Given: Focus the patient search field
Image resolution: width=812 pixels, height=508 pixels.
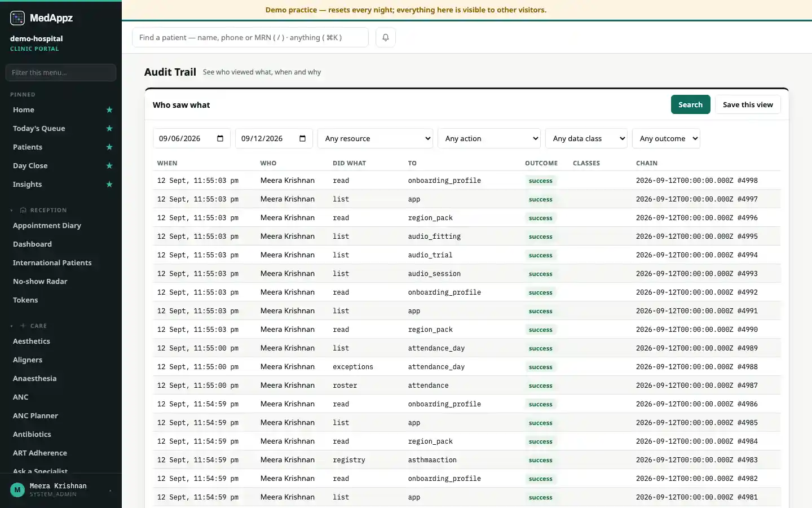Looking at the screenshot, I should point(250,37).
